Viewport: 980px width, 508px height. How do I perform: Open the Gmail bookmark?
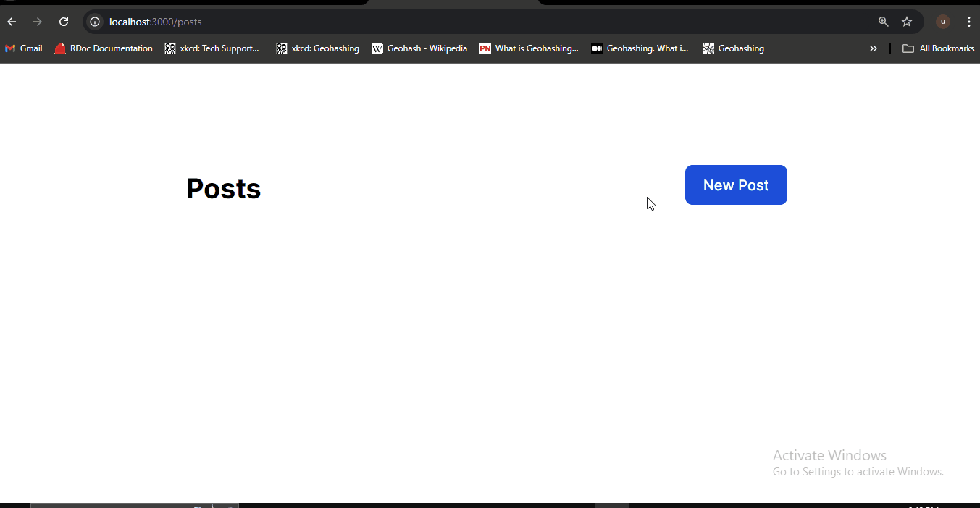(24, 48)
